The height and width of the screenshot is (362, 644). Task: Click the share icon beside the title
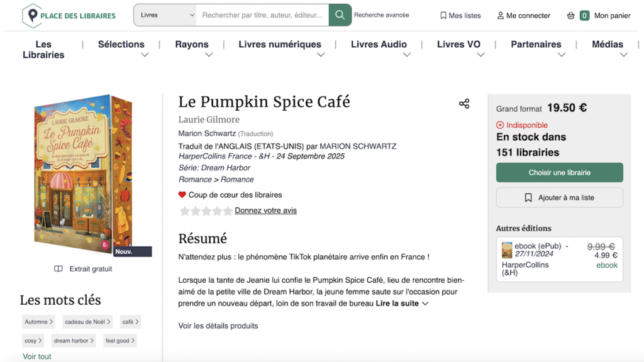point(464,104)
